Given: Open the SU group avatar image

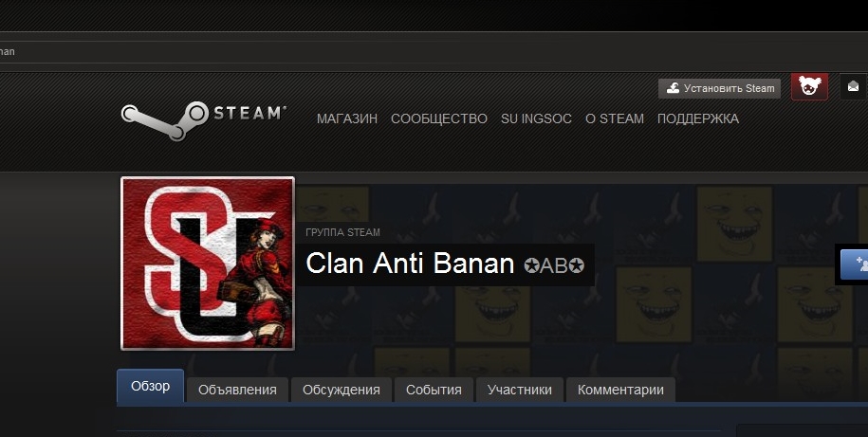Looking at the screenshot, I should point(208,264).
